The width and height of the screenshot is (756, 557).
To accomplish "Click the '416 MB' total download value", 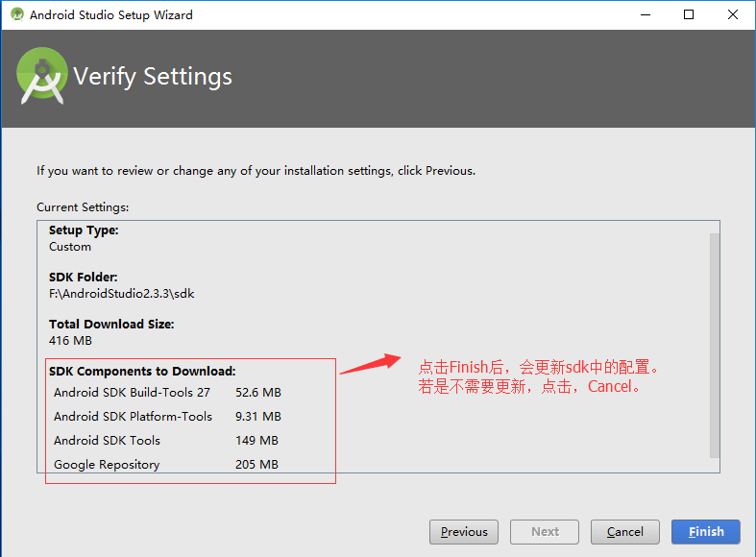I will (70, 341).
